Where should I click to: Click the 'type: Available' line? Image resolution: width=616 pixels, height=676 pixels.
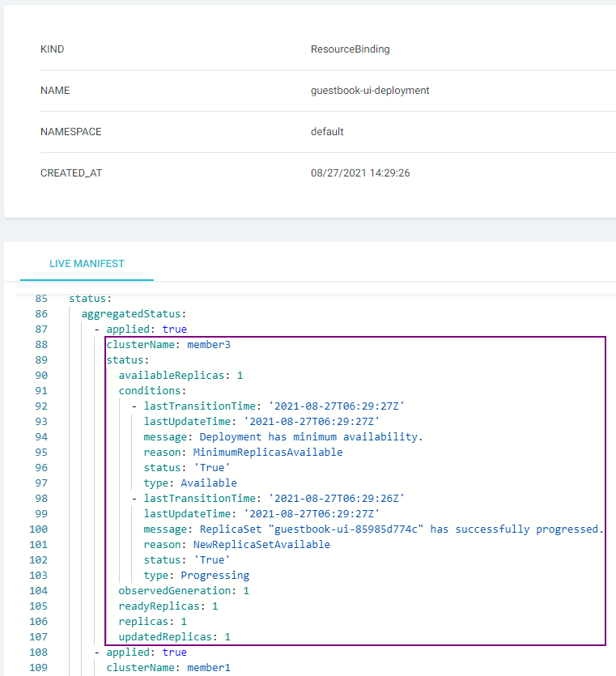(190, 483)
